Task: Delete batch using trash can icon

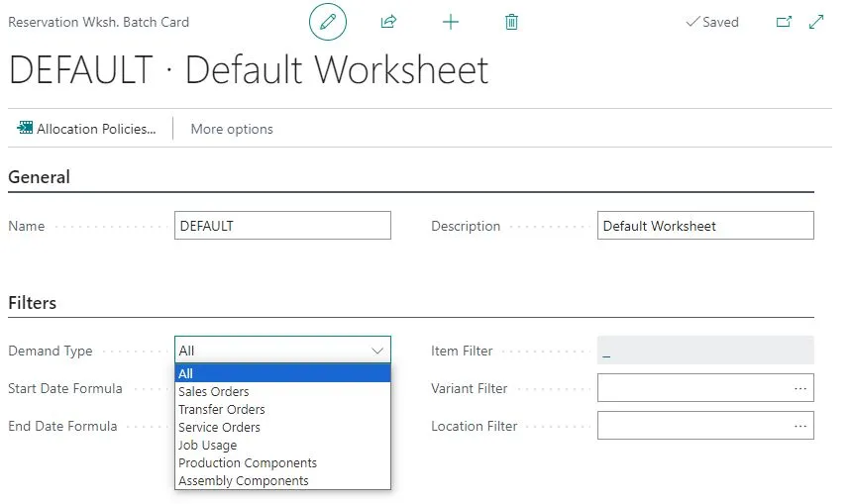Action: point(511,22)
